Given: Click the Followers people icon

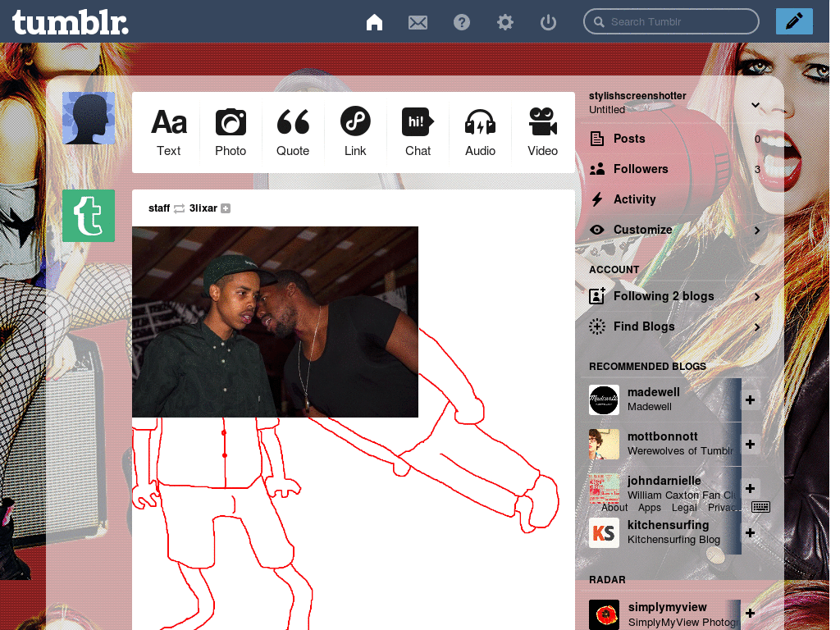Looking at the screenshot, I should point(597,169).
